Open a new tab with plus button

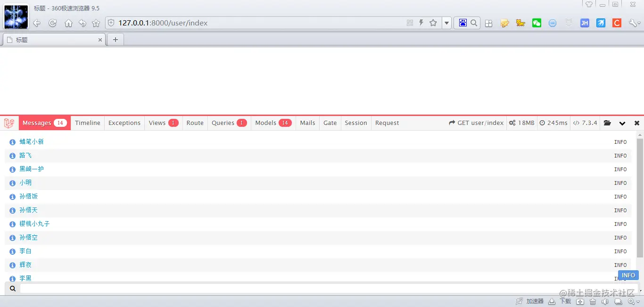point(116,40)
